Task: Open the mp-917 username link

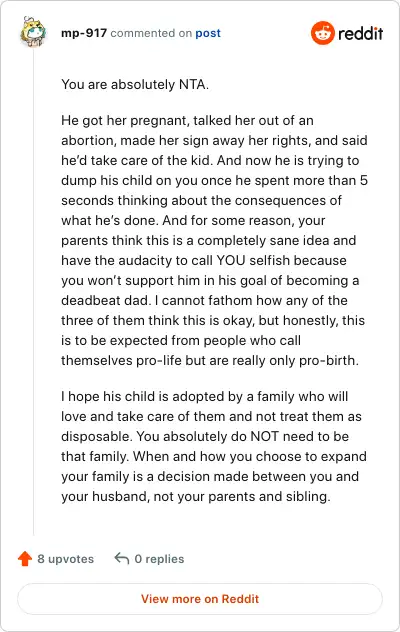Action: click(84, 33)
